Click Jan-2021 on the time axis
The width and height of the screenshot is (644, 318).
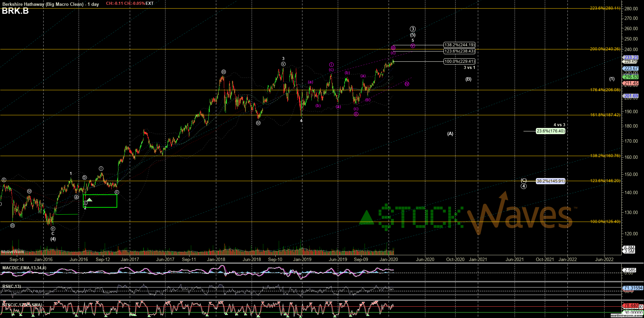coord(478,260)
